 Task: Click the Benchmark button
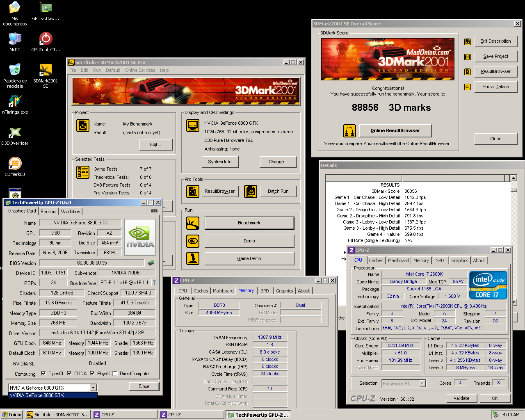(x=249, y=223)
